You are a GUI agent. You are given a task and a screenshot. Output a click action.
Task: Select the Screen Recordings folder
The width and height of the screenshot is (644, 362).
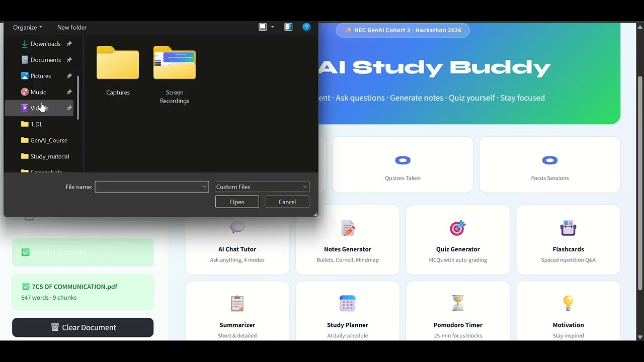175,74
